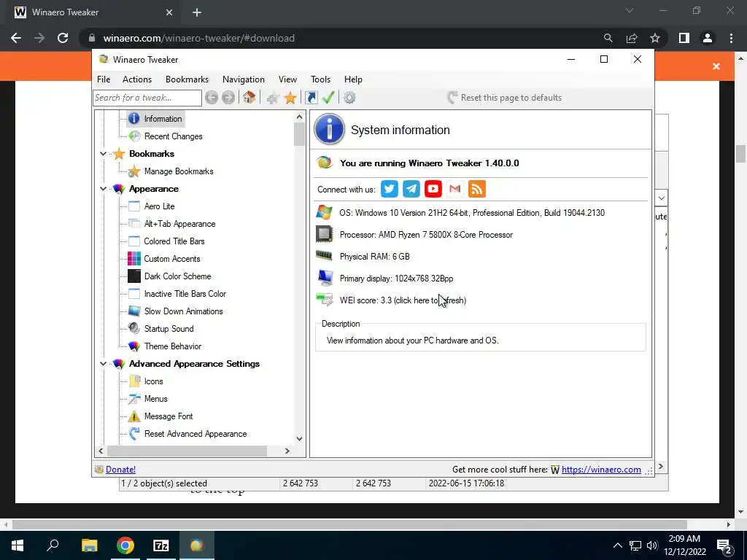Open the Help menu
Image resolution: width=747 pixels, height=560 pixels.
(354, 79)
